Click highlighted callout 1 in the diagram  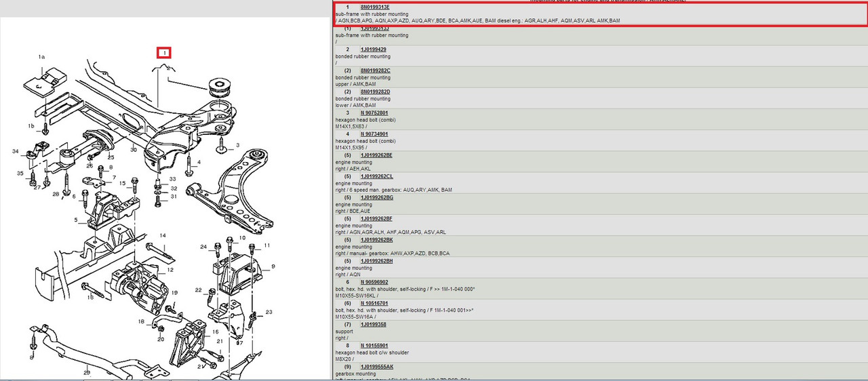(x=163, y=52)
